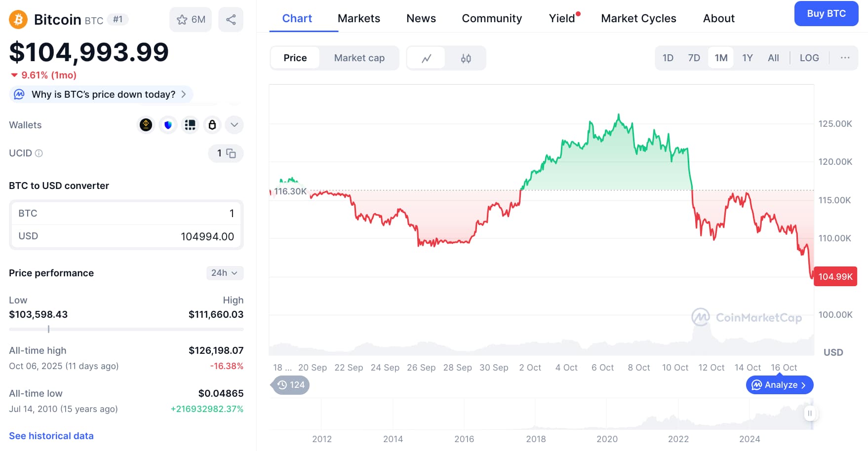Viewport: 868px width, 451px height.
Task: Click the 2016 mark on overview timeline
Action: tap(464, 439)
